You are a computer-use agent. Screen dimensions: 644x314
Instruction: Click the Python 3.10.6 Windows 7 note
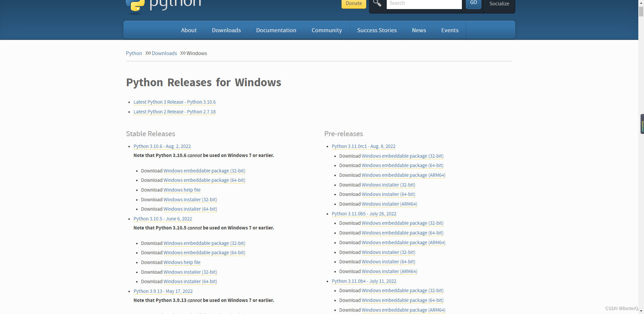coord(204,155)
